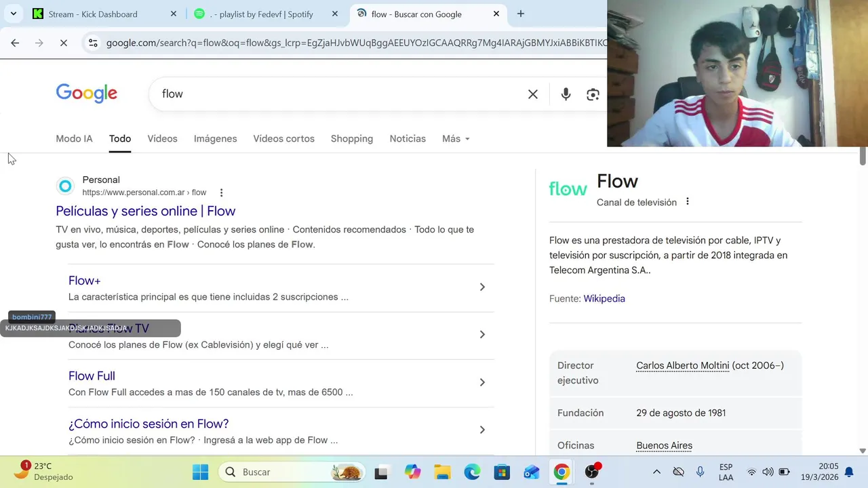Click into the Google search input field
The width and height of the screenshot is (868, 488).
point(339,94)
